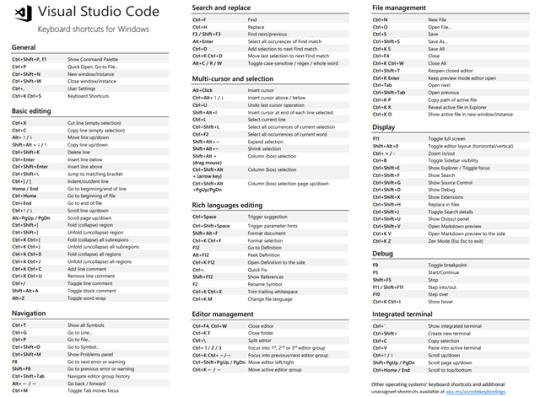The height and width of the screenshot is (397, 540).
Task: Select "Toggle Sidebar visibility" text
Action: [453, 161]
